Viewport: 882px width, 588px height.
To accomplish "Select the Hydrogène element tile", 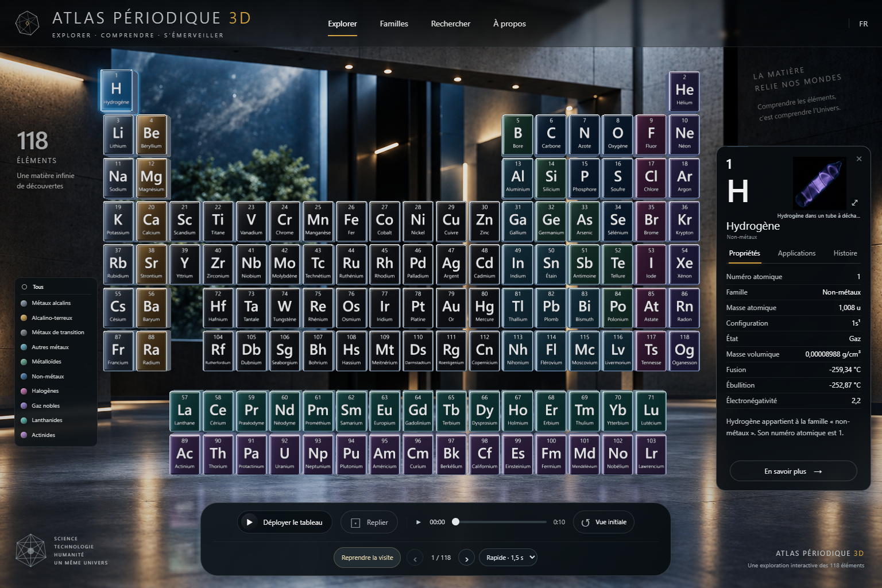I will point(117,90).
